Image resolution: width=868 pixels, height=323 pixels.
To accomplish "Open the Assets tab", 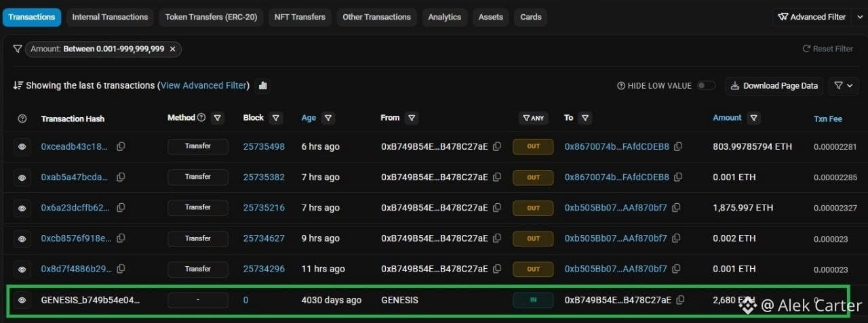I will (x=490, y=17).
